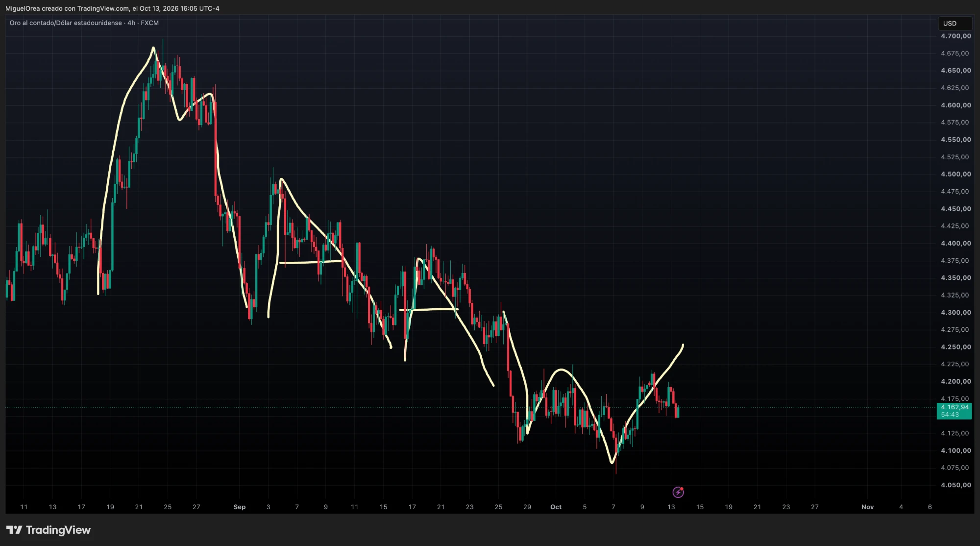The width and height of the screenshot is (980, 546).
Task: Click the 4.400,00 price axis label
Action: tap(955, 243)
